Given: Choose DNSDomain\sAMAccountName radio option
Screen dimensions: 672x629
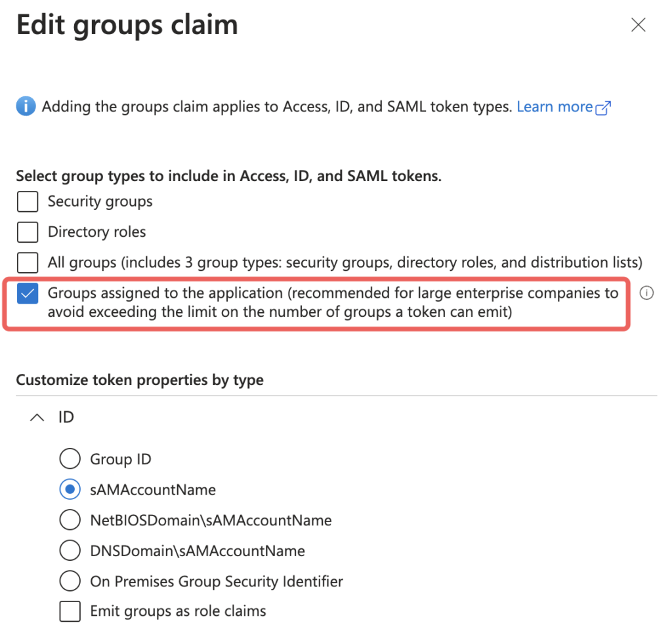Looking at the screenshot, I should (x=70, y=550).
